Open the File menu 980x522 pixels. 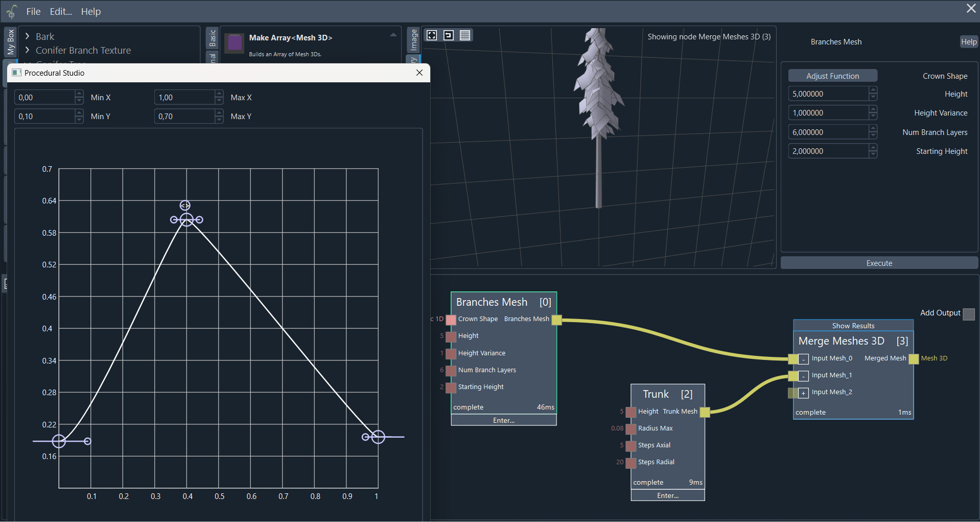[x=33, y=11]
